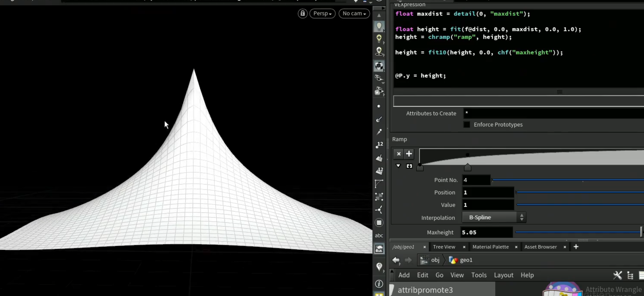Switch to the Material Palette tab
This screenshot has width=644, height=296.
click(490, 247)
